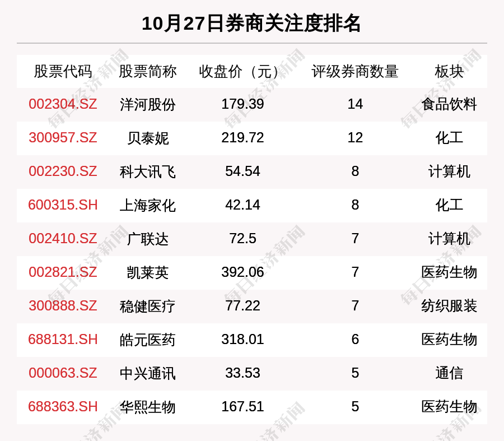Image resolution: width=504 pixels, height=441 pixels.
Task: Open stock code 688363.SH
Action: tap(63, 407)
